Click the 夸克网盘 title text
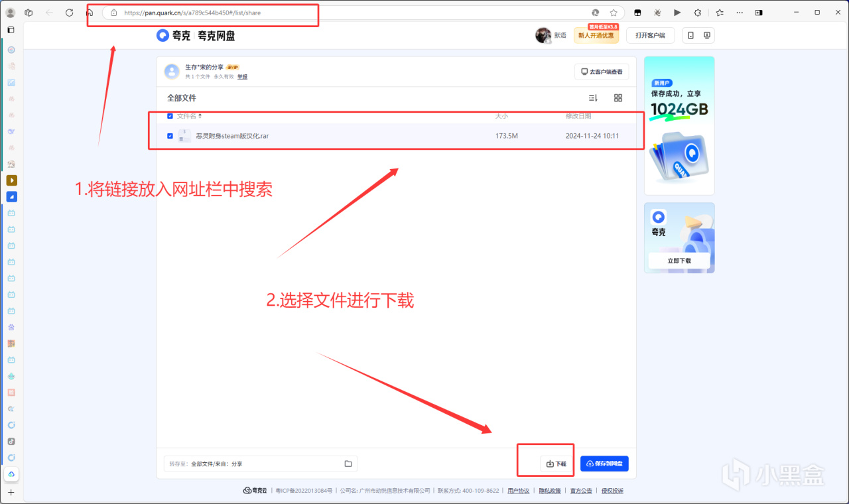The width and height of the screenshot is (849, 504). point(216,36)
